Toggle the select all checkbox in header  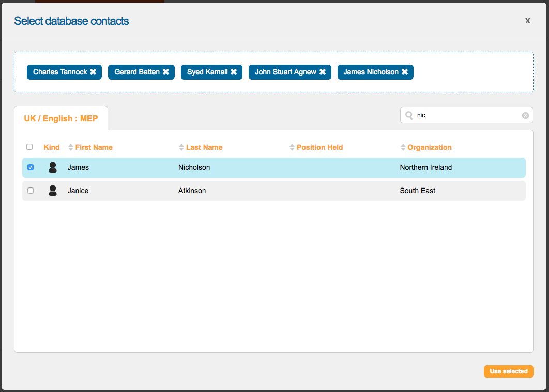pos(29,147)
